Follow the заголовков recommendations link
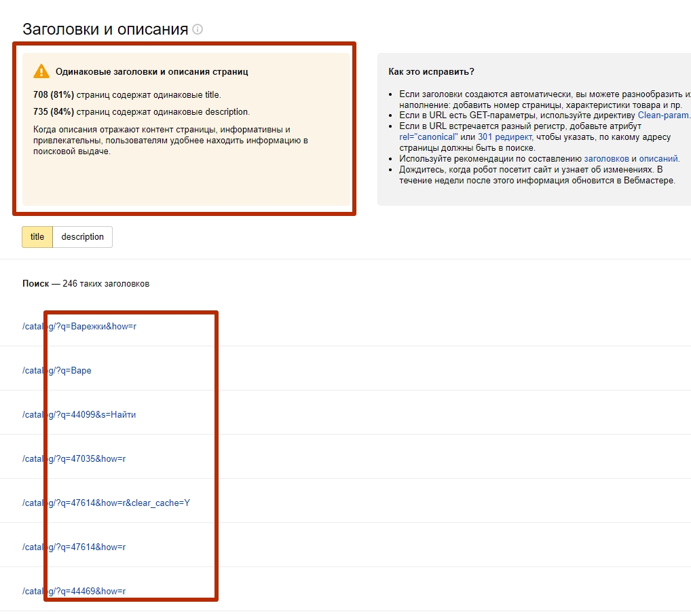This screenshot has width=691, height=616. pos(606,158)
